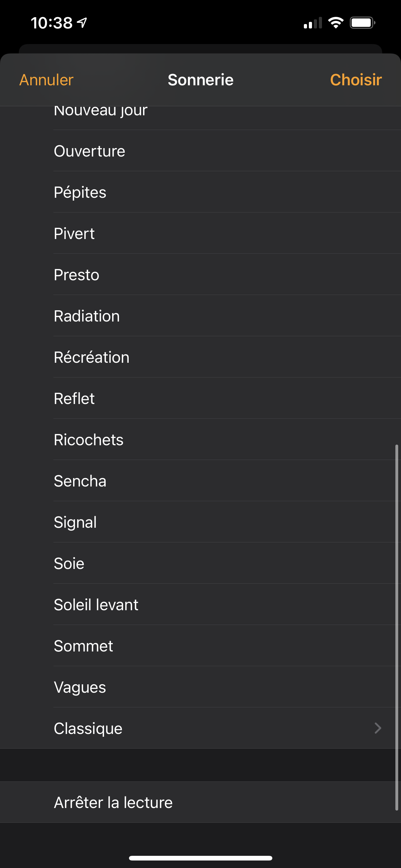The height and width of the screenshot is (868, 401).
Task: Confirm selection with Choisir
Action: tap(355, 80)
